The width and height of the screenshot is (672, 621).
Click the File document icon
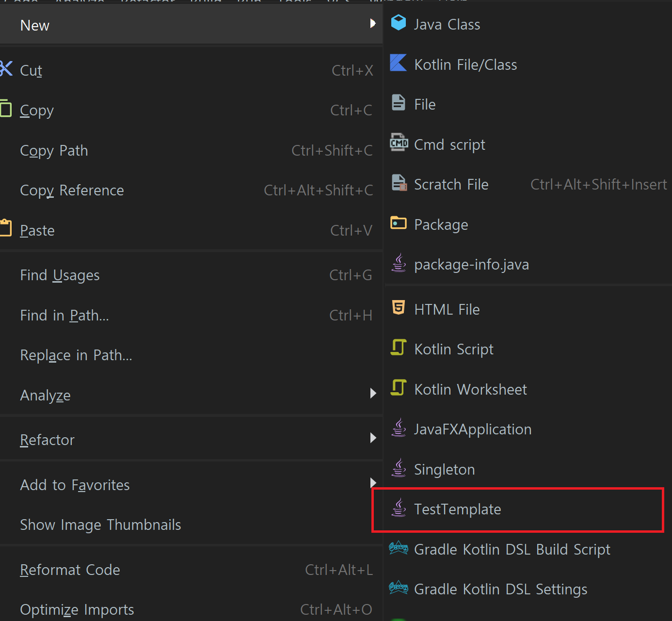pyautogui.click(x=399, y=103)
